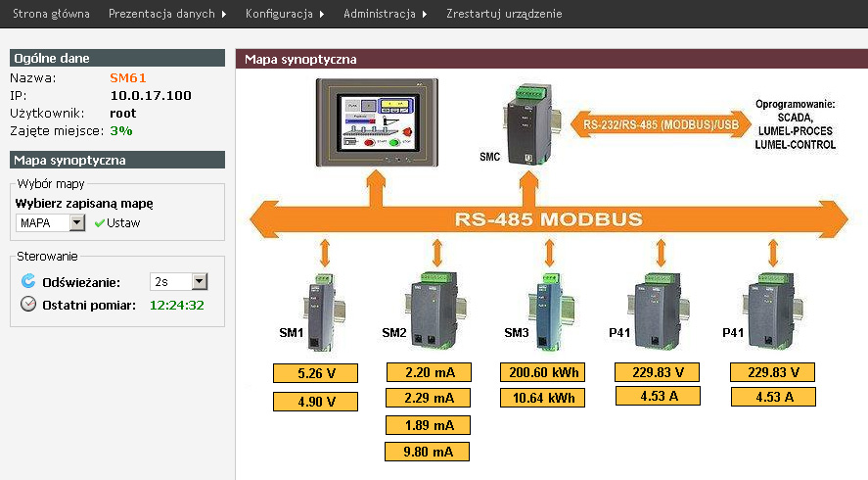Click the green checkmark next to Ustaw
The width and height of the screenshot is (868, 480).
click(x=99, y=223)
